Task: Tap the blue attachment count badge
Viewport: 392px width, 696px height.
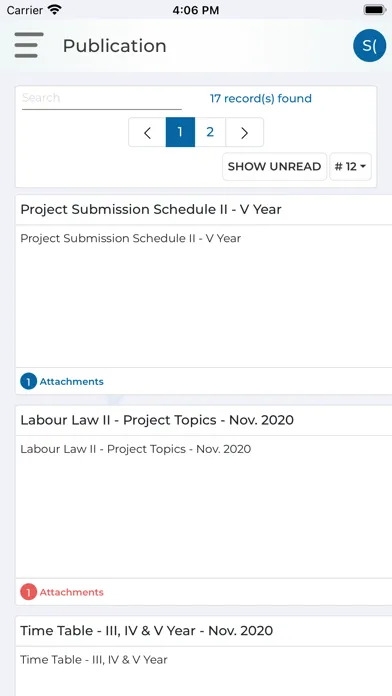Action: click(x=28, y=381)
